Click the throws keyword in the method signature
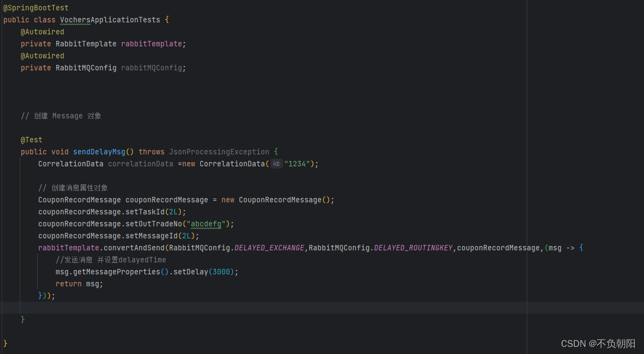The height and width of the screenshot is (354, 644). pyautogui.click(x=152, y=152)
